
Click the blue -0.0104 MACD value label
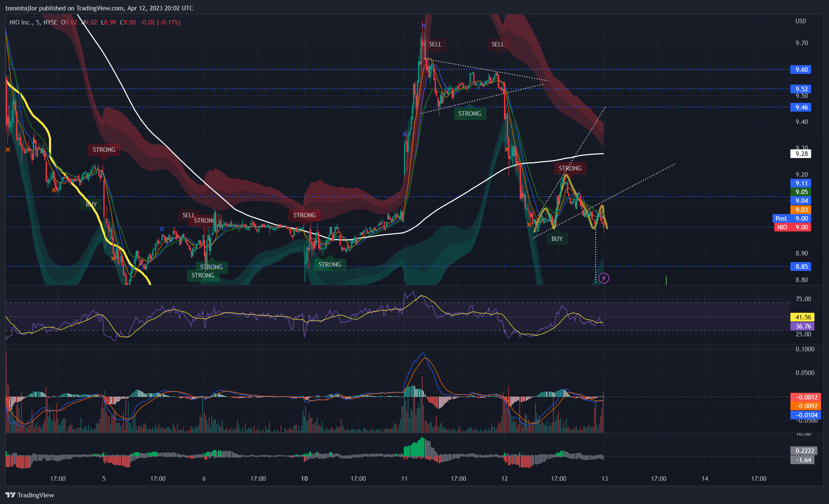tap(806, 415)
